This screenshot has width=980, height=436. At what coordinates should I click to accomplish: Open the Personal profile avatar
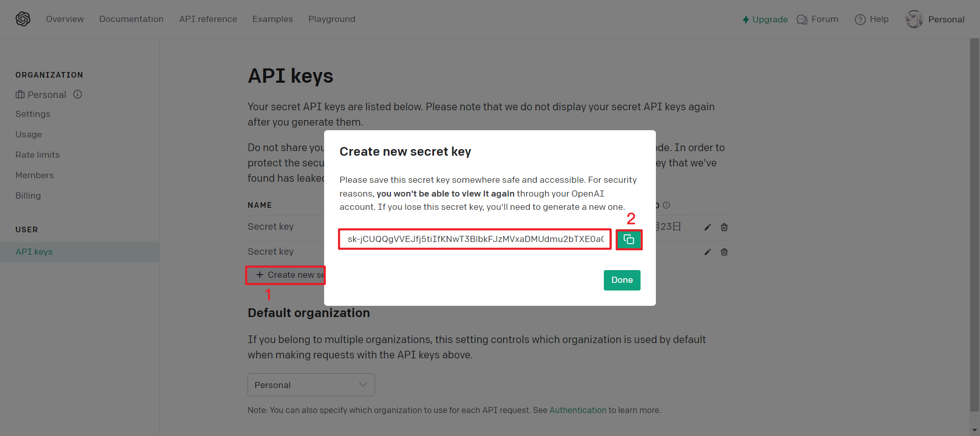[914, 19]
